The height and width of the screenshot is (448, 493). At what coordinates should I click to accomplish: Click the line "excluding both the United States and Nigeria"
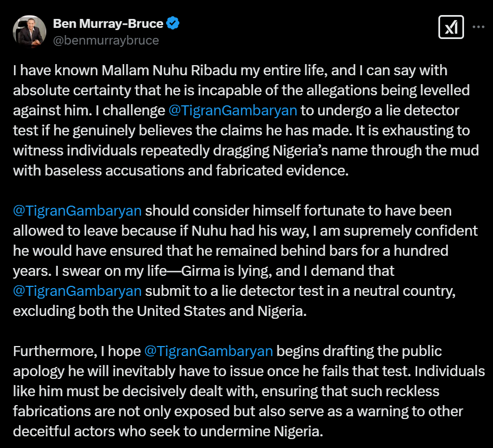coord(160,311)
